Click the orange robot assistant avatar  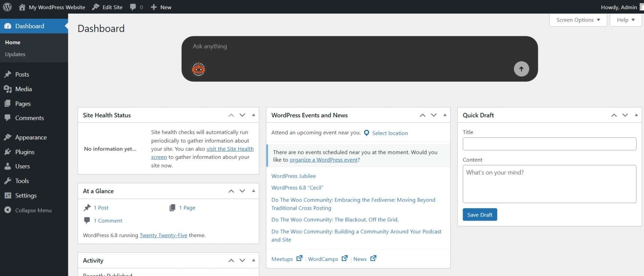point(199,69)
